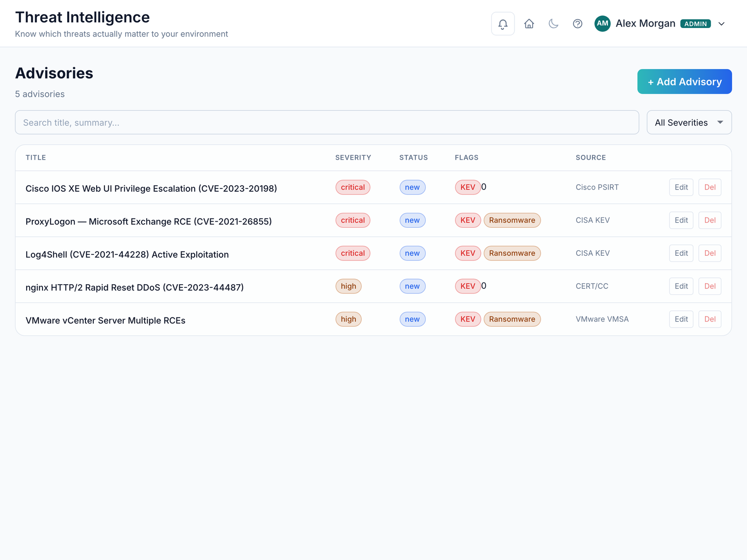Edit the nginx HTTP/2 Rapid Reset advisory
This screenshot has width=747, height=560.
tap(681, 286)
